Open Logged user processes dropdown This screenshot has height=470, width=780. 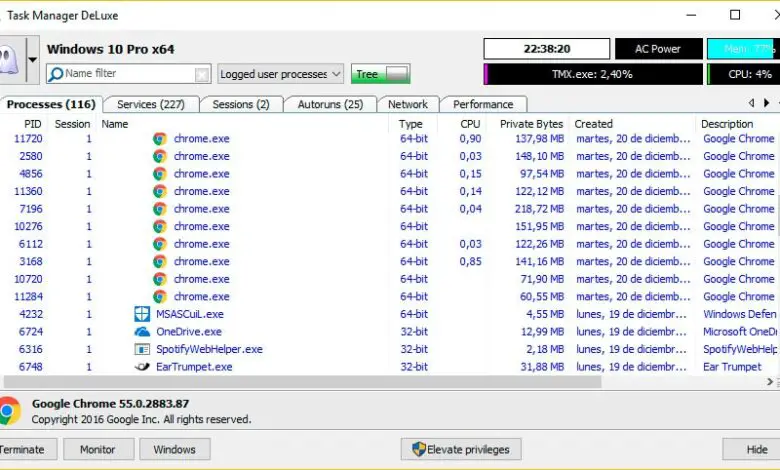click(x=281, y=74)
